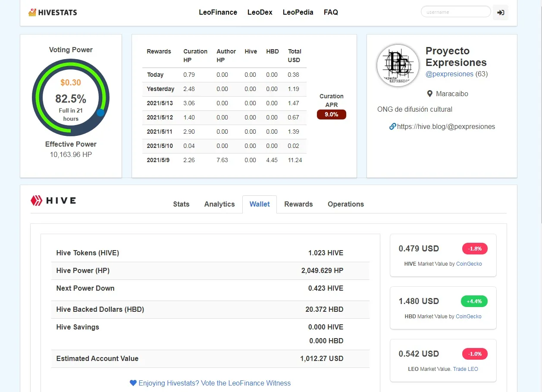This screenshot has height=392, width=542.
Task: Click the blue knob on the voting power ring
Action: [100, 113]
